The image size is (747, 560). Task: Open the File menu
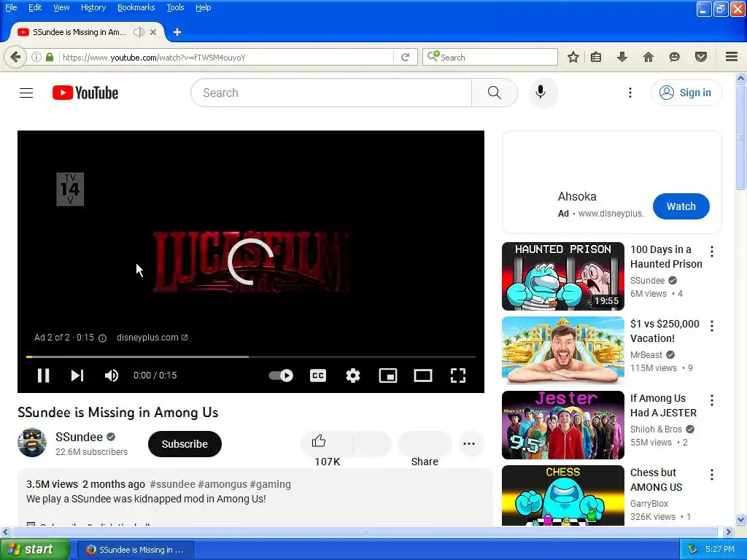pyautogui.click(x=11, y=7)
